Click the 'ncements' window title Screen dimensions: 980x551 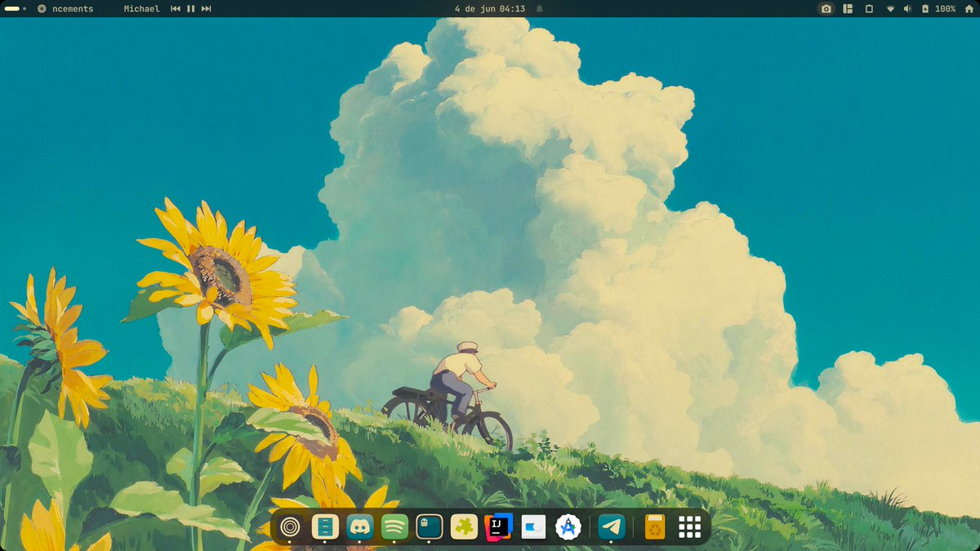(73, 8)
